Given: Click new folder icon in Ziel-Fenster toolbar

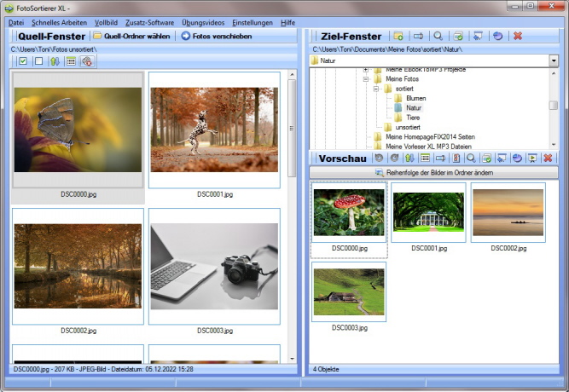Looking at the screenshot, I should pos(398,37).
